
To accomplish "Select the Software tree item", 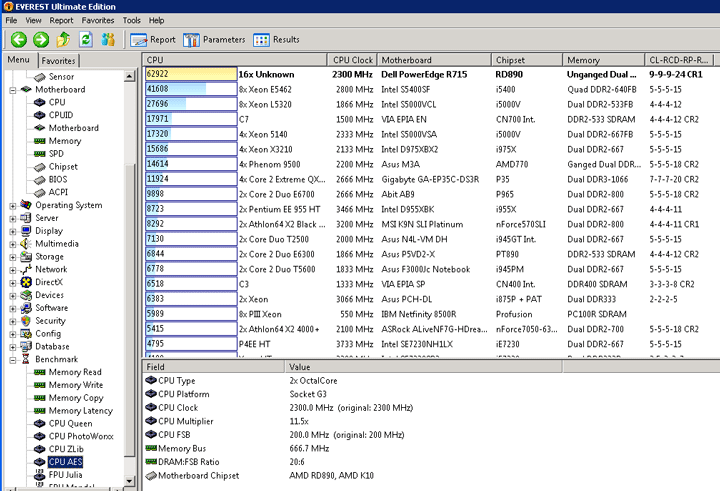I will [x=51, y=308].
